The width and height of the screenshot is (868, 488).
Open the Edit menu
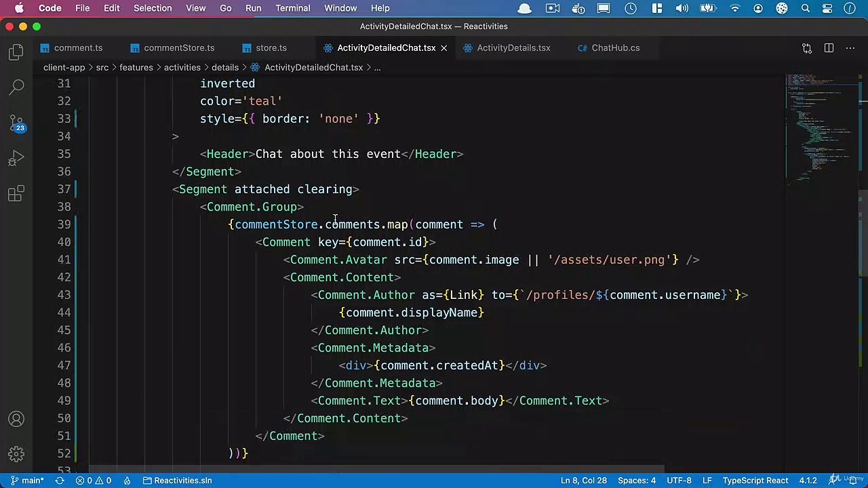(111, 8)
